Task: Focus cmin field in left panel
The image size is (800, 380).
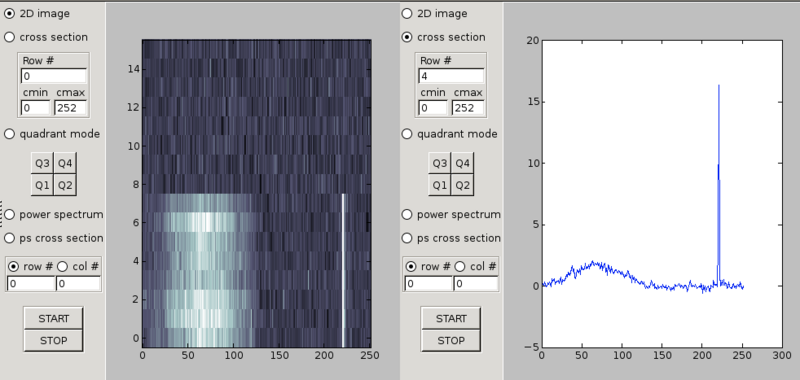Action: pos(35,108)
